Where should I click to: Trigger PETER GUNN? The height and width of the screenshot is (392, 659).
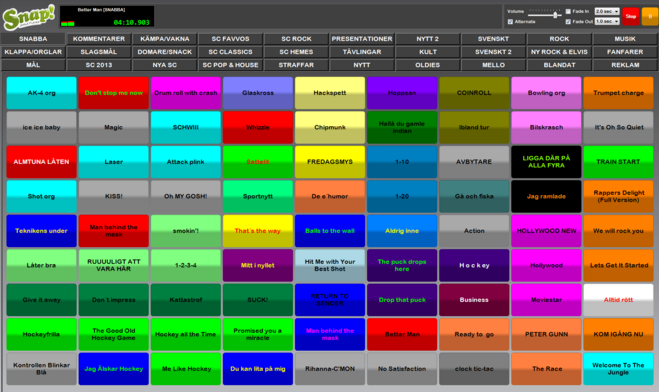coord(546,334)
